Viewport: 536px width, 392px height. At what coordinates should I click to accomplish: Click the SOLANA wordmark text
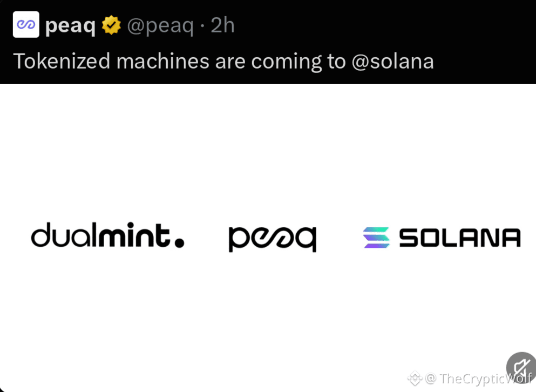point(460,238)
